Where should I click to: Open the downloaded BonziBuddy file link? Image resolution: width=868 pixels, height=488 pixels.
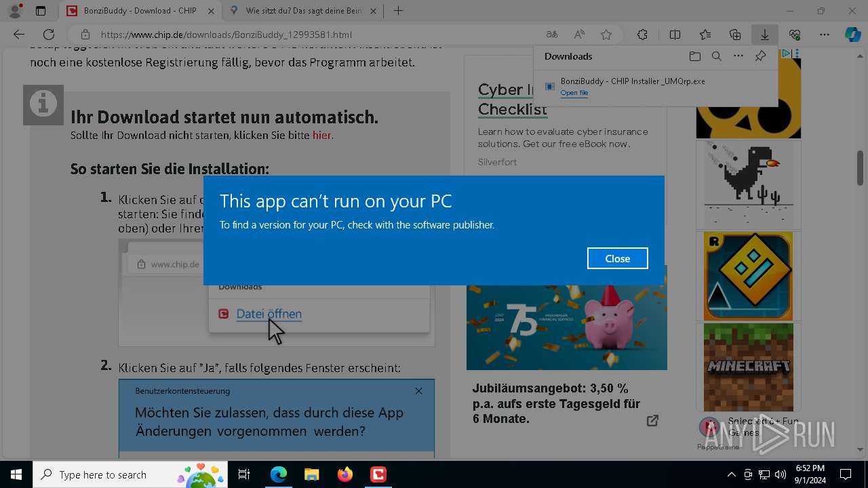point(574,93)
